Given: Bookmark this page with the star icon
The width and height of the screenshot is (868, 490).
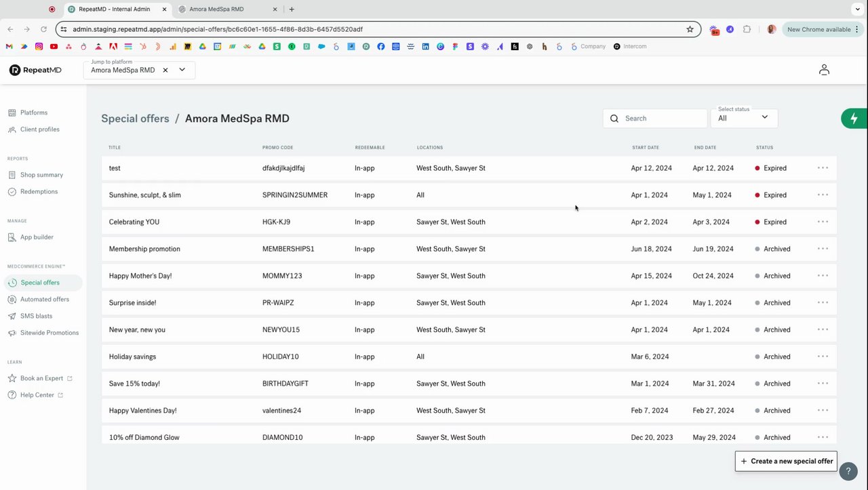Looking at the screenshot, I should [x=690, y=29].
